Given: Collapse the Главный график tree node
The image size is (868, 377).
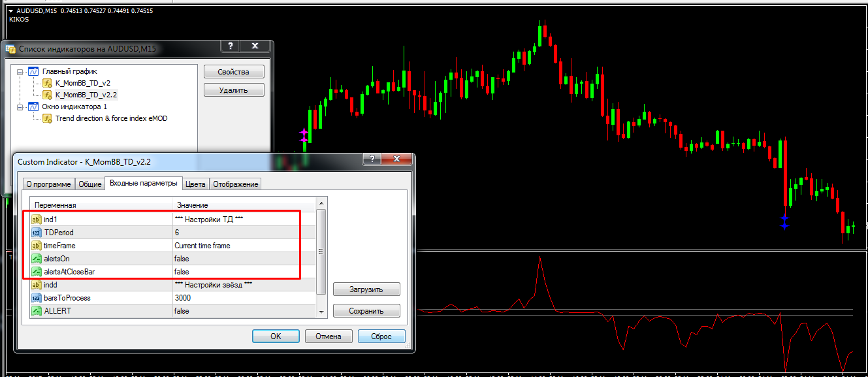Looking at the screenshot, I should click(20, 71).
